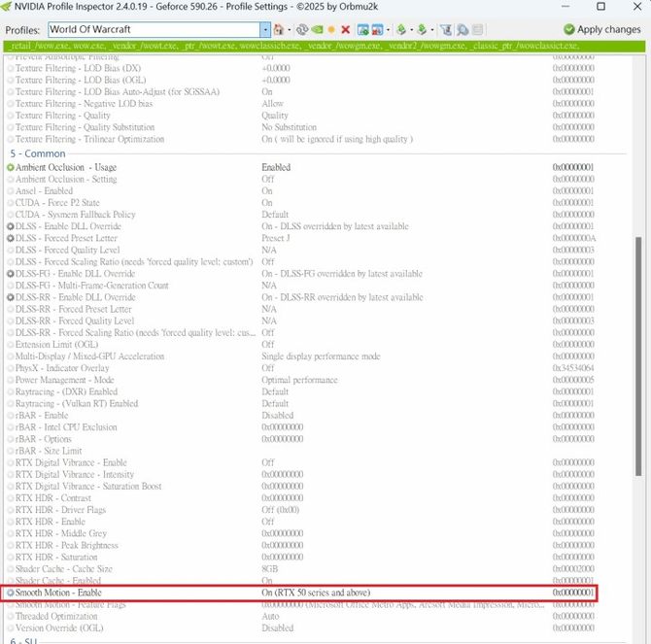The width and height of the screenshot is (651, 644).
Task: Click hex value 0x0000000A in Preset Letter row
Action: tap(573, 238)
